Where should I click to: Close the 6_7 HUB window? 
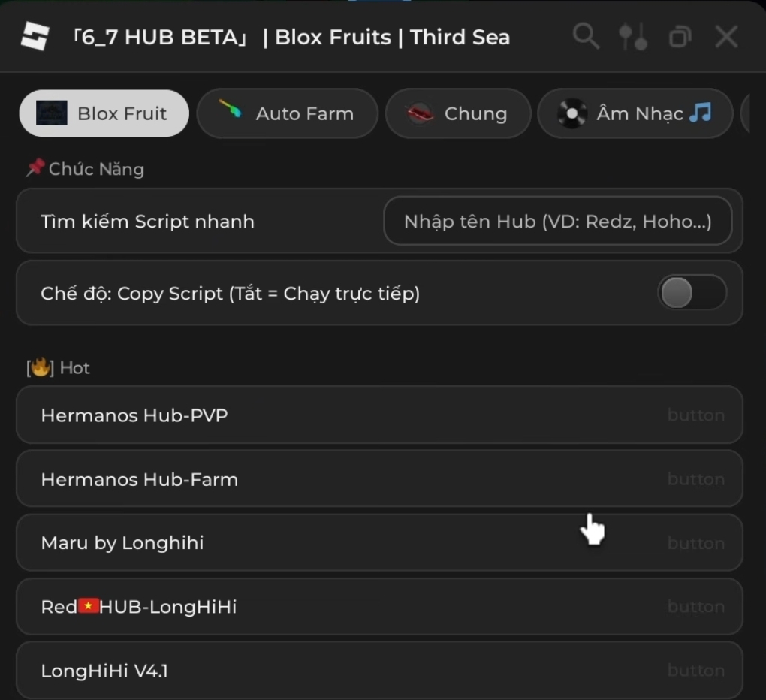726,36
